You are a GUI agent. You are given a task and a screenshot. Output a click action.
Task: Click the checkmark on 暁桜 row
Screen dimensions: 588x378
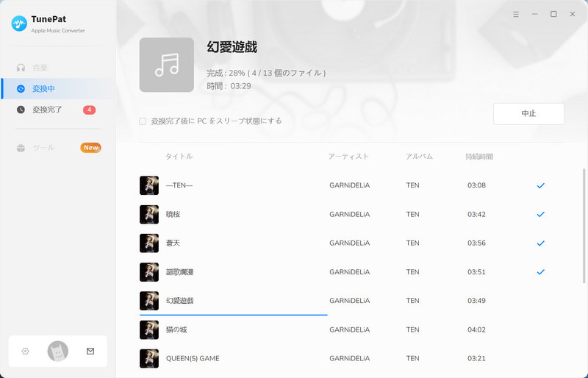[x=540, y=214]
